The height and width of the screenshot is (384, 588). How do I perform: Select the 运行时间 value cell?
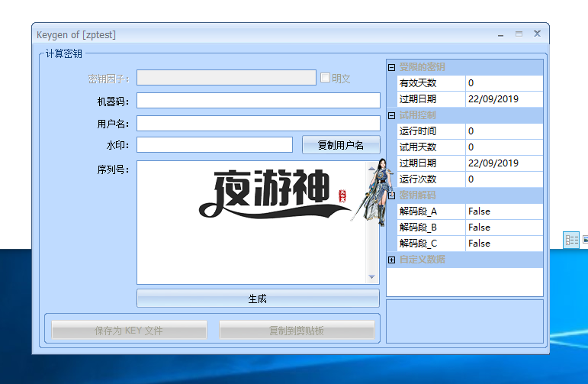504,131
